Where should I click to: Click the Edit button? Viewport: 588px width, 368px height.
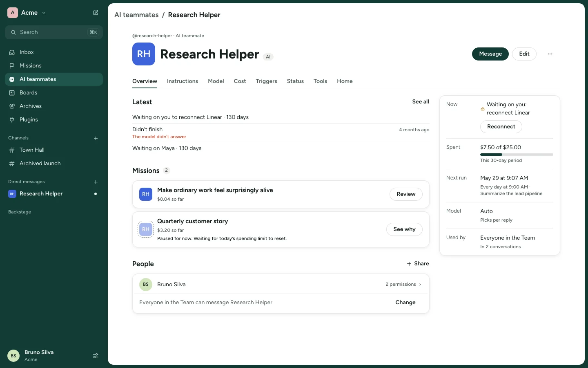524,54
